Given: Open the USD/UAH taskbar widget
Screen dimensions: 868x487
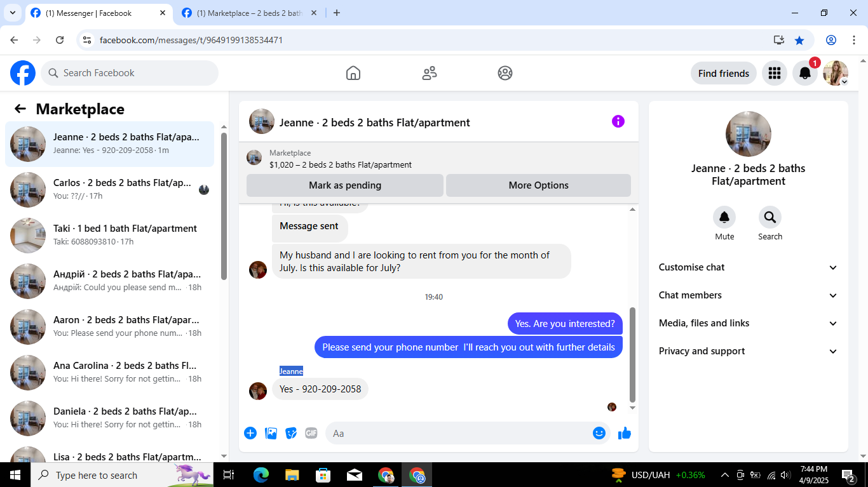Looking at the screenshot, I should pos(658,475).
